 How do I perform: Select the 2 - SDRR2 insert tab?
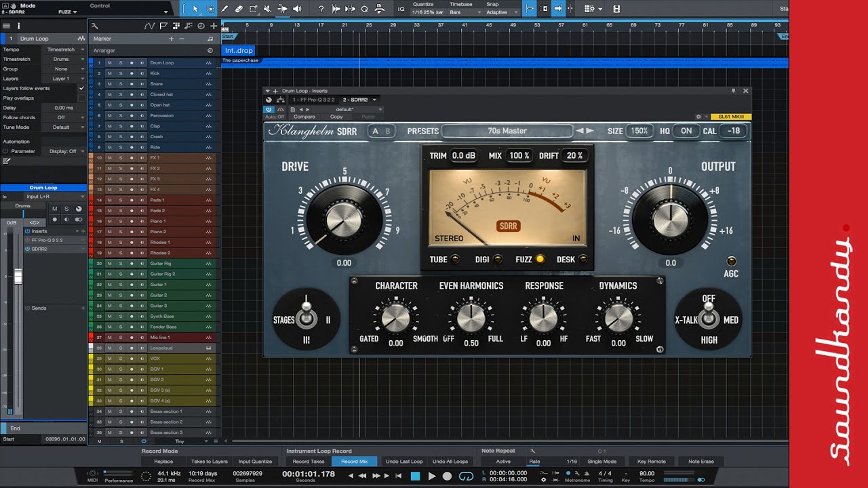tap(359, 100)
